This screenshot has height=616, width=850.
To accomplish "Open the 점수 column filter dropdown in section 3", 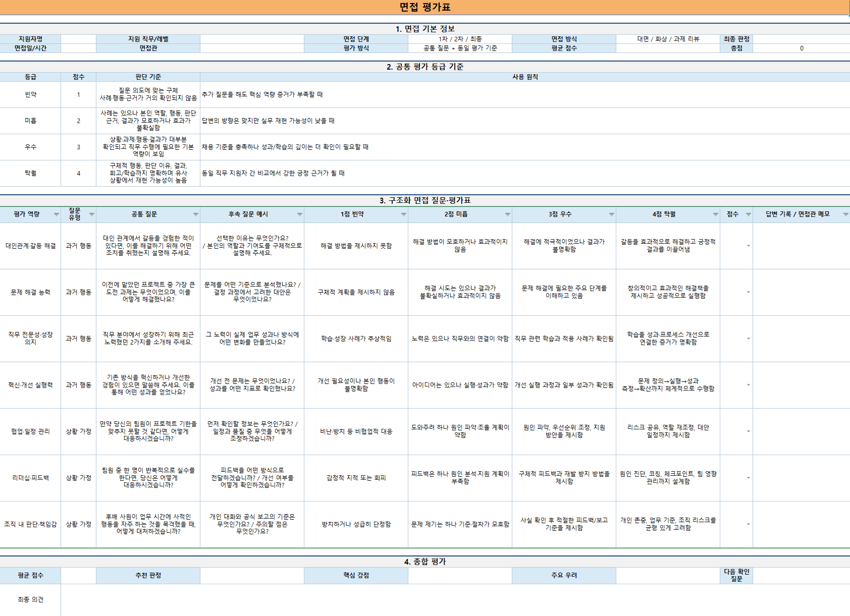I will pos(748,215).
